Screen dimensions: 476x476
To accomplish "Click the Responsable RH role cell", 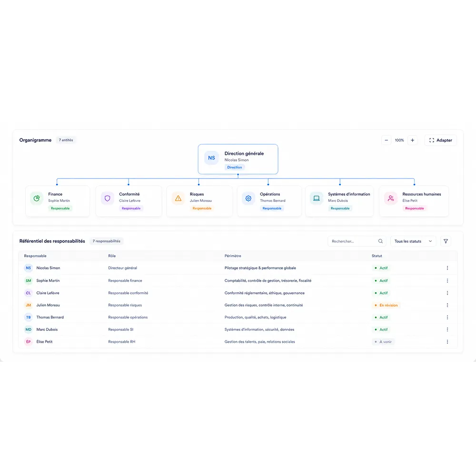I will point(121,342).
